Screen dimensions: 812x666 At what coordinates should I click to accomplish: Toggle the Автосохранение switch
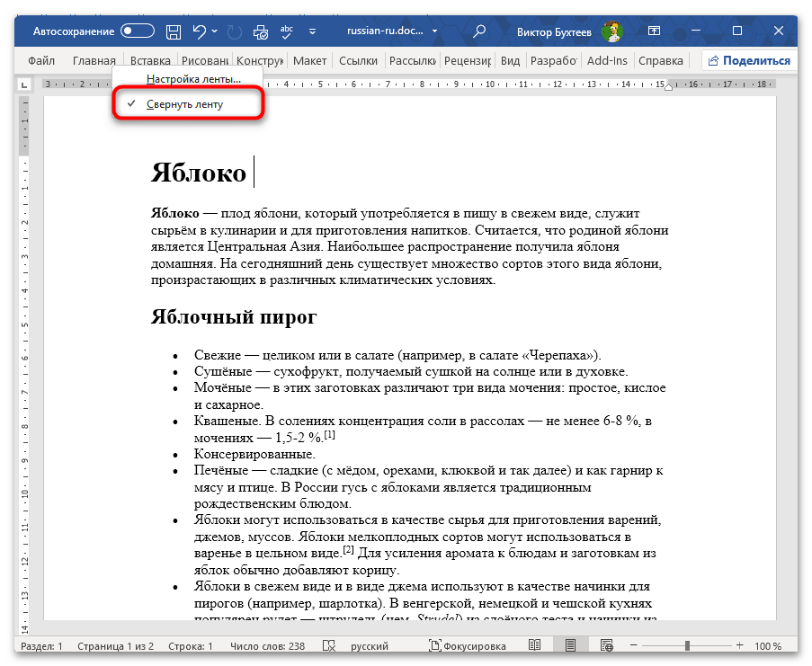click(138, 31)
